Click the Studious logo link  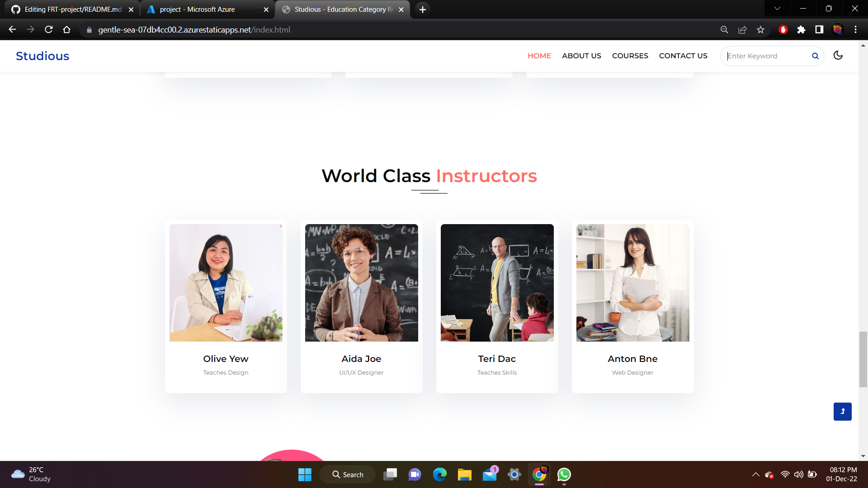(x=42, y=56)
